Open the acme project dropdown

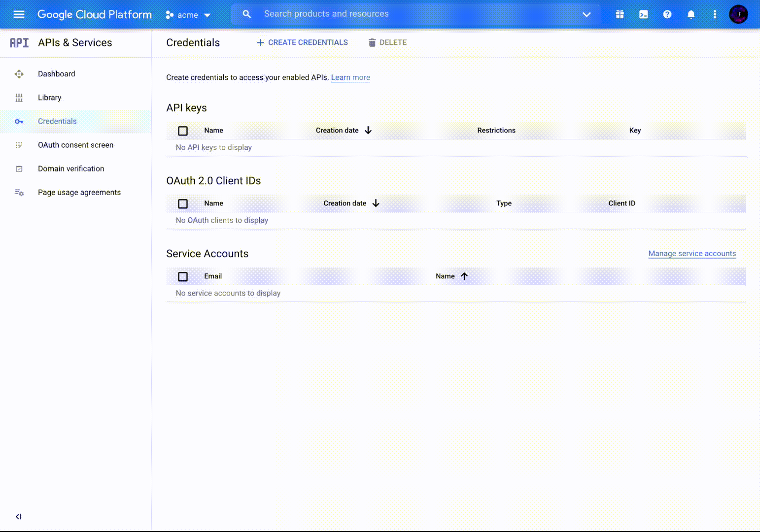click(x=189, y=15)
